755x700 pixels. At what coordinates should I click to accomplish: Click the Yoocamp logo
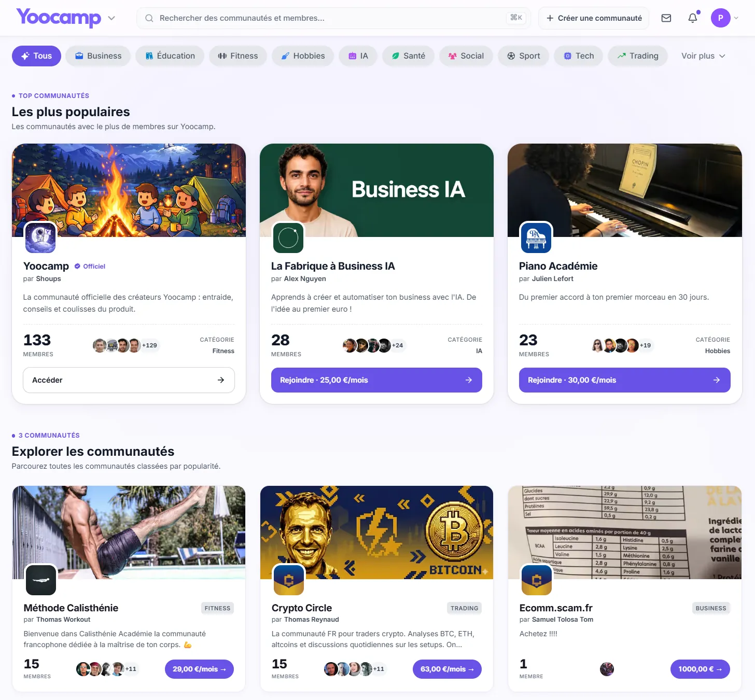tap(59, 18)
